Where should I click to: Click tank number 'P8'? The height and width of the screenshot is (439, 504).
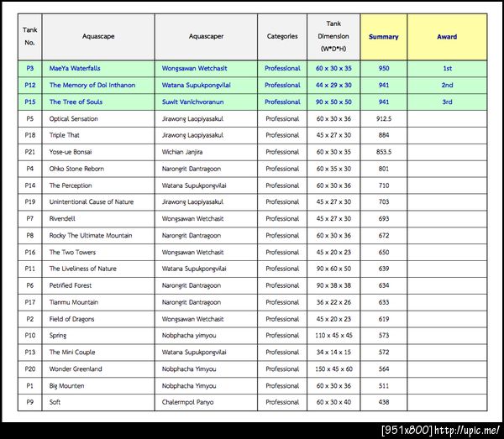[30, 235]
